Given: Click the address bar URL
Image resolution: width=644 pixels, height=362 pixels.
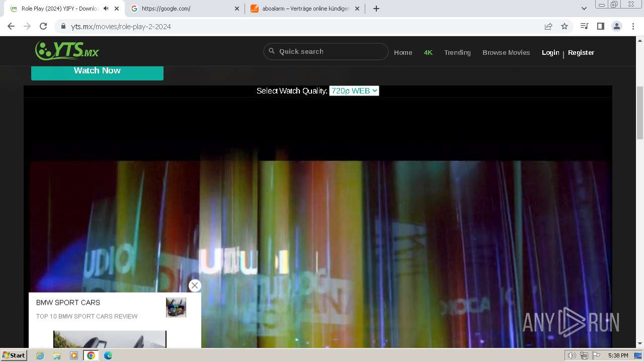Looking at the screenshot, I should (121, 27).
